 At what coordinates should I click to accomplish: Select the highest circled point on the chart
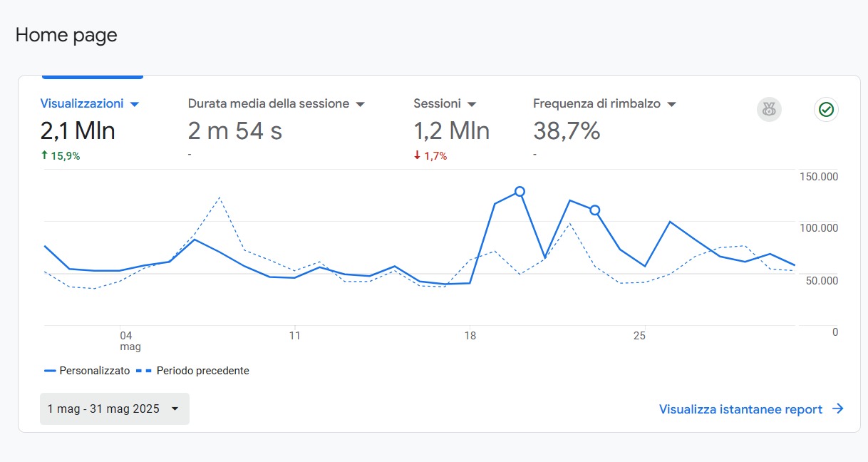tap(520, 191)
